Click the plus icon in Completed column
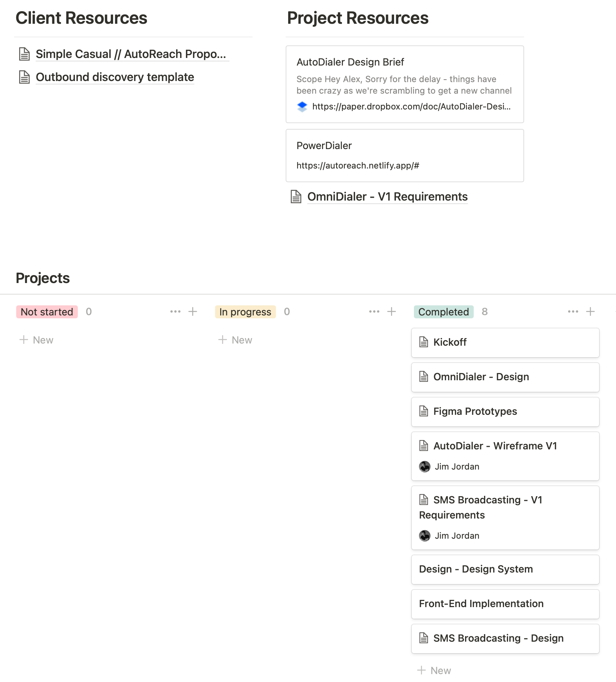The image size is (616, 682). [x=590, y=311]
